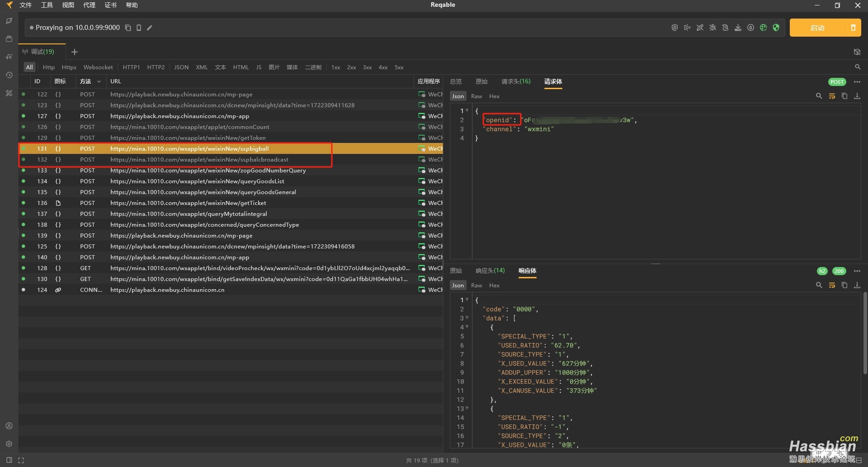
Task: Click the trash icon beside 启动
Action: pos(853,28)
